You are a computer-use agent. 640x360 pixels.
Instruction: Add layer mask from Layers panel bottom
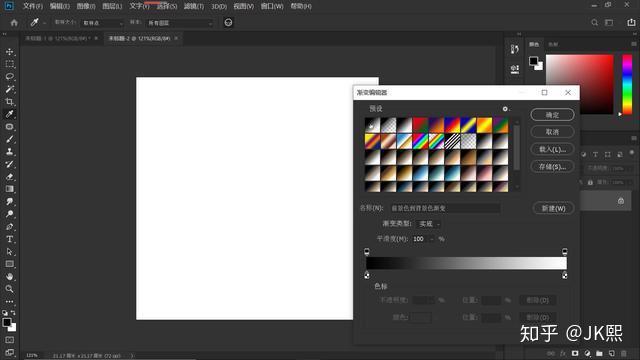pyautogui.click(x=575, y=353)
